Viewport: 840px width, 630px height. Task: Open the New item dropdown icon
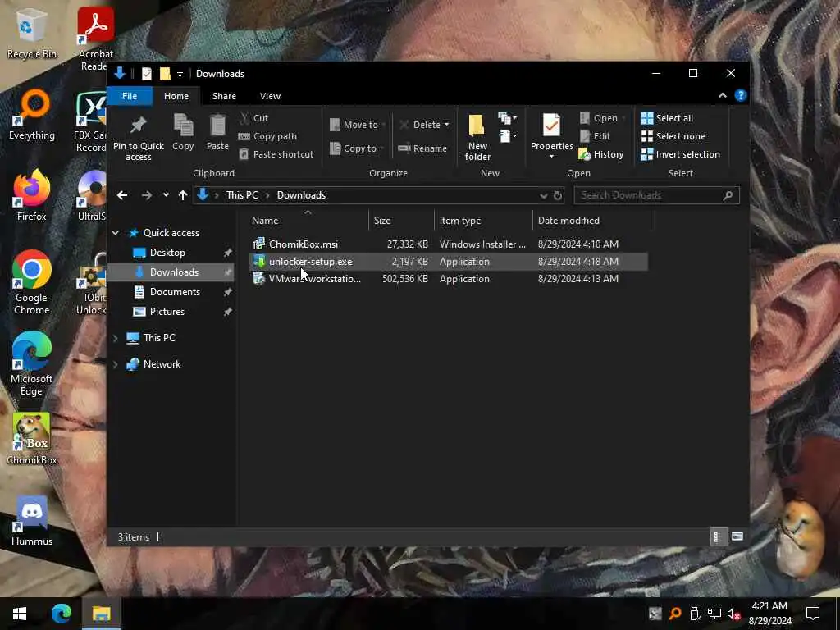(x=507, y=118)
